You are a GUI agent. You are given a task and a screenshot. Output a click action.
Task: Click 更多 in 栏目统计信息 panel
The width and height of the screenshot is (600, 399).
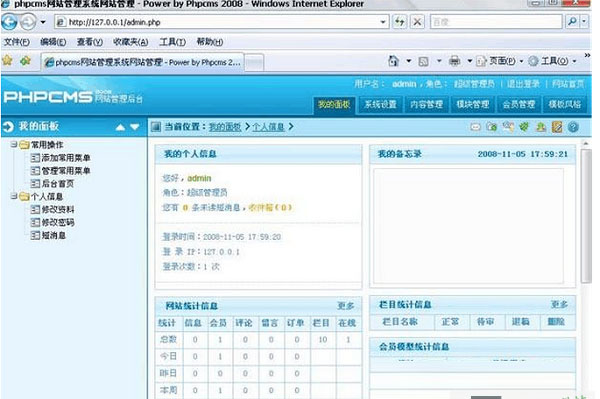[559, 304]
